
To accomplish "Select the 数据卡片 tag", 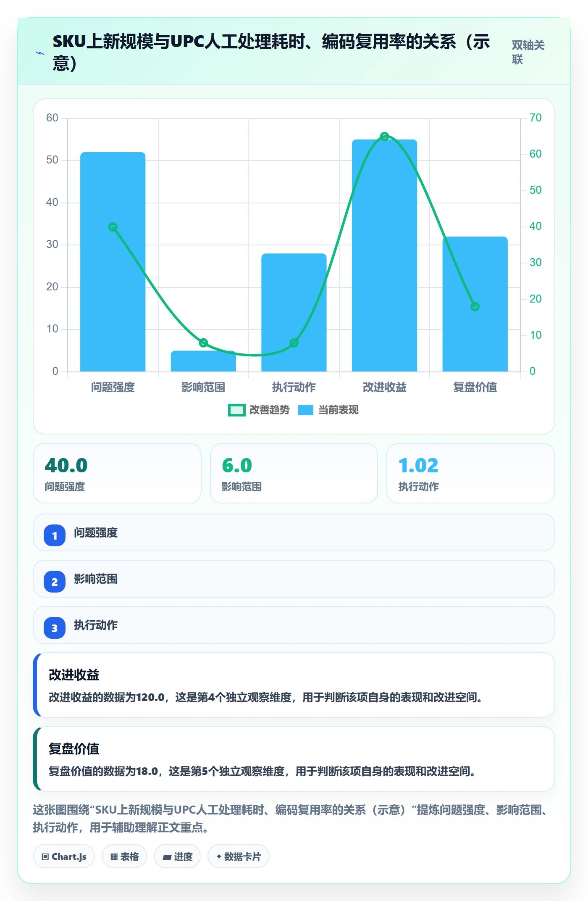I will (x=239, y=856).
